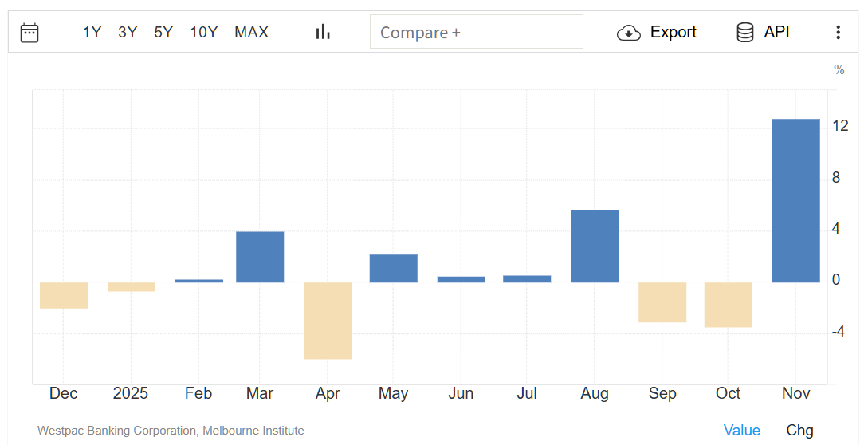Switch to Value display mode
This screenshot has width=868, height=445.
click(x=741, y=431)
